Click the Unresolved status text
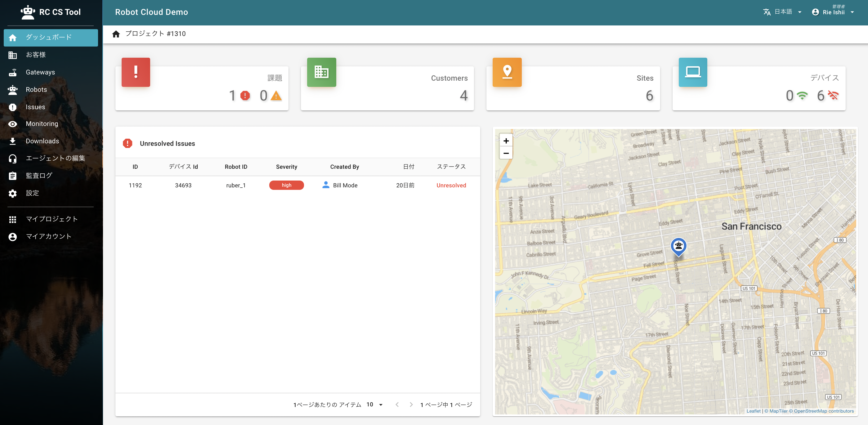 (451, 186)
